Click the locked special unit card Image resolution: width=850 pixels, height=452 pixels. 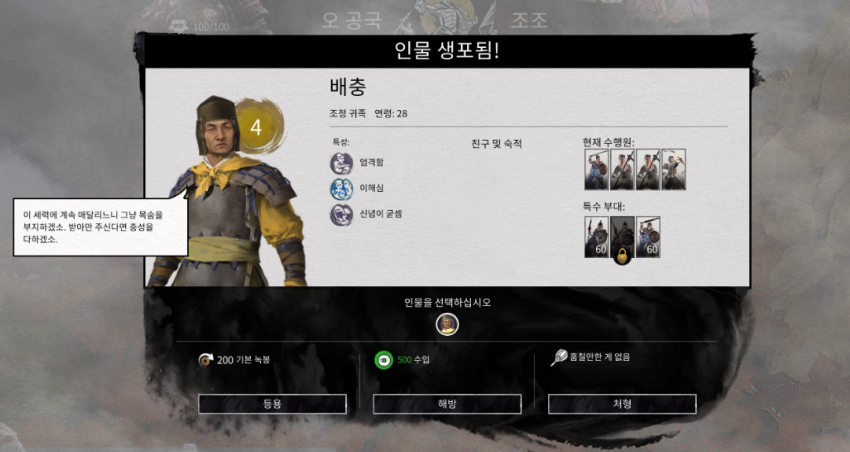pyautogui.click(x=622, y=237)
